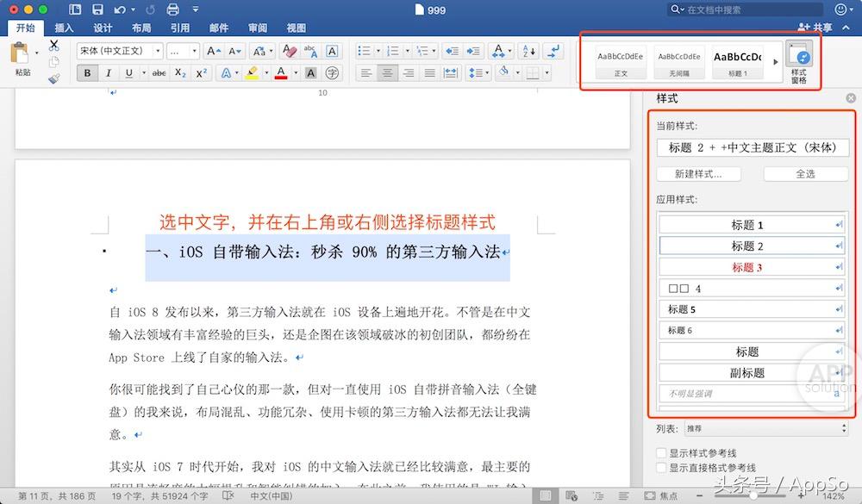Apply the 副标题 style
The image size is (862, 504).
coord(752,373)
